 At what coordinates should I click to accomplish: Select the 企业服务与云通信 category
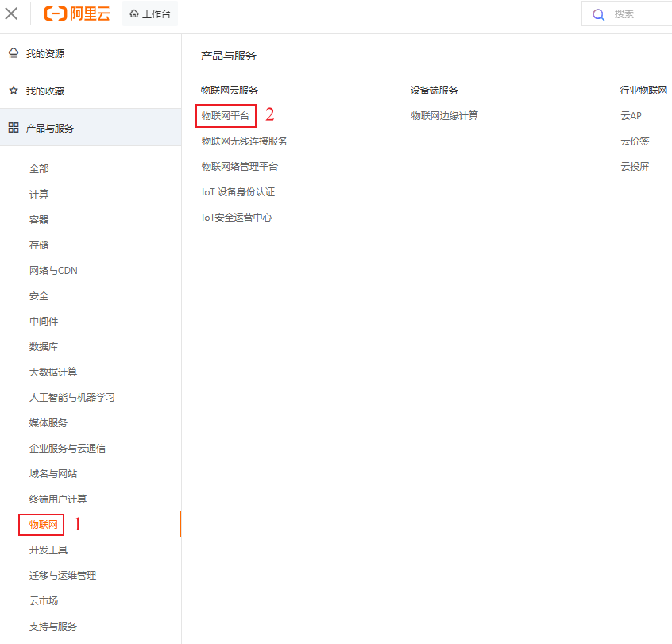click(67, 448)
